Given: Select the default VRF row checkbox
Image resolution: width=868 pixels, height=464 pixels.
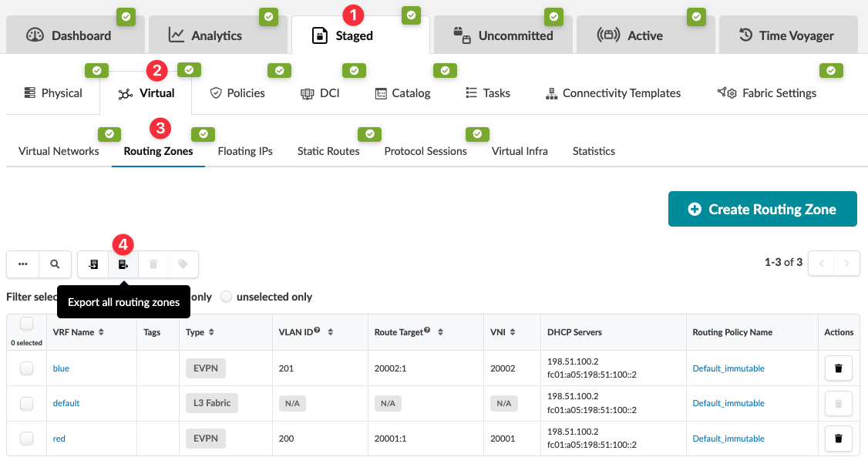Looking at the screenshot, I should tap(26, 403).
